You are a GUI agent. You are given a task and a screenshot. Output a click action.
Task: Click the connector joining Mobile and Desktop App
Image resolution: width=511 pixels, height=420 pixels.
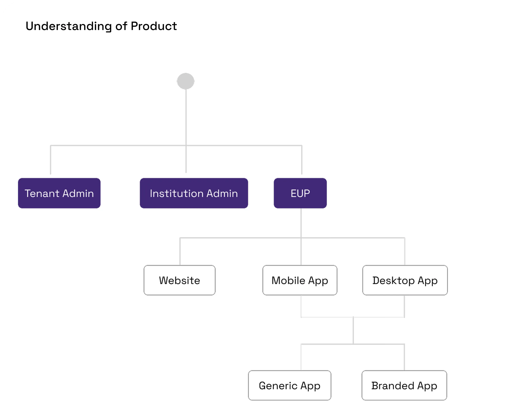[x=353, y=317]
